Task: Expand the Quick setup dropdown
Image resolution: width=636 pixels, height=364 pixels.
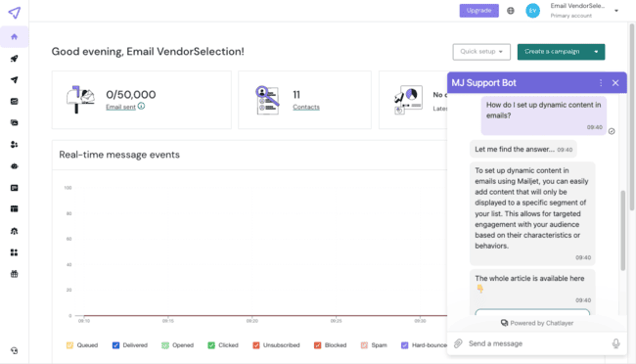Action: point(481,52)
